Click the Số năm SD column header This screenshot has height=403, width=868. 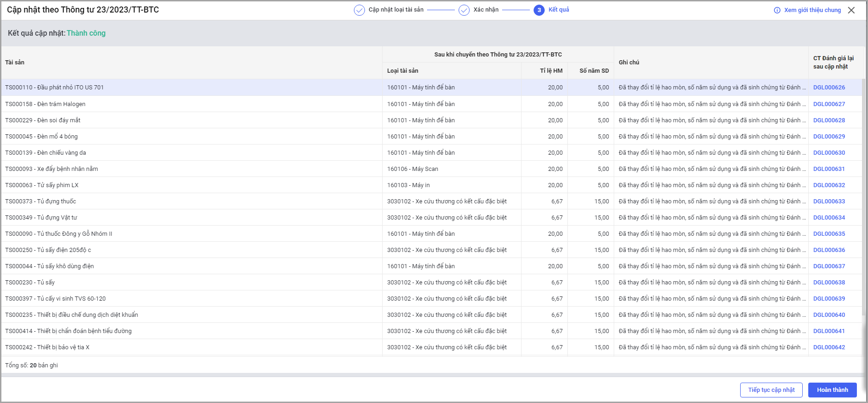click(594, 71)
